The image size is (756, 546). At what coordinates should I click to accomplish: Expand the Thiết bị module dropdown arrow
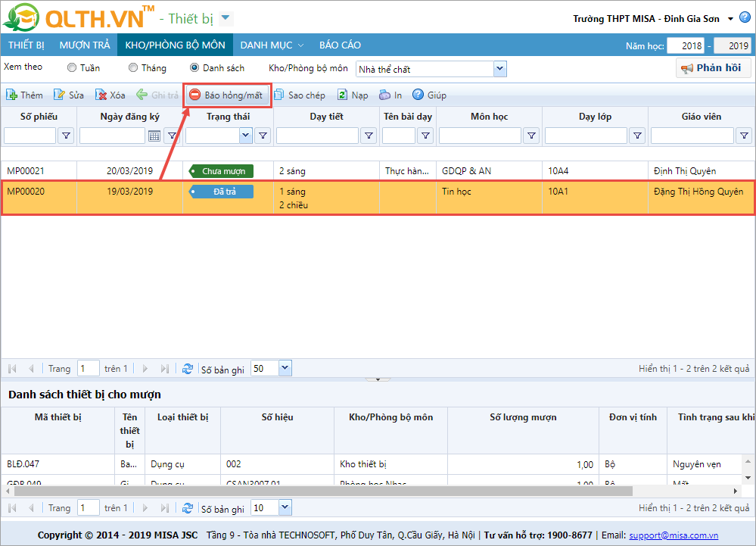[x=226, y=18]
